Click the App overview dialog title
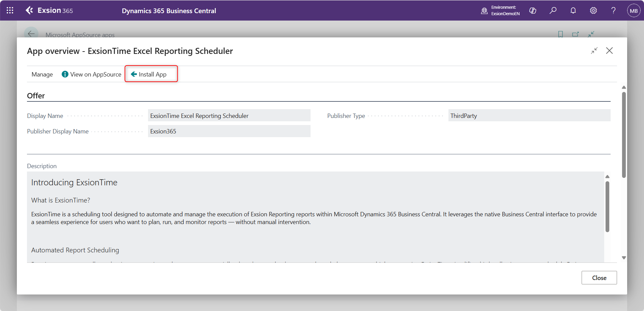The image size is (644, 311). click(130, 51)
